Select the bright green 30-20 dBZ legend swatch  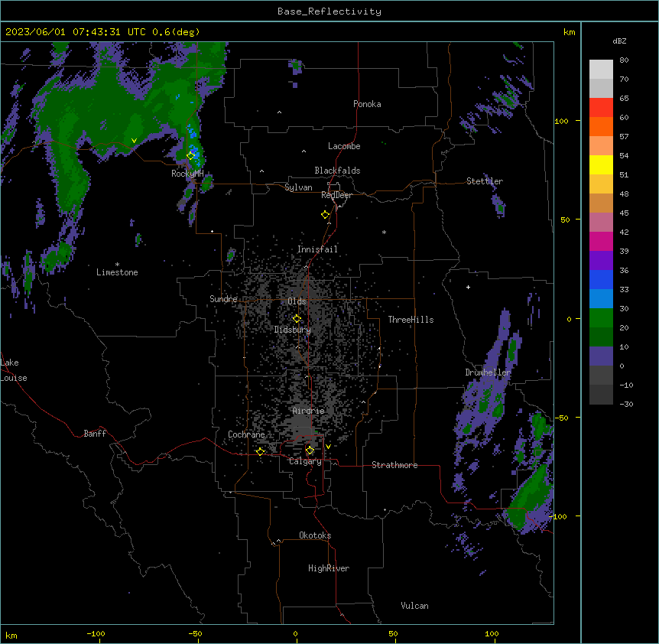[601, 318]
